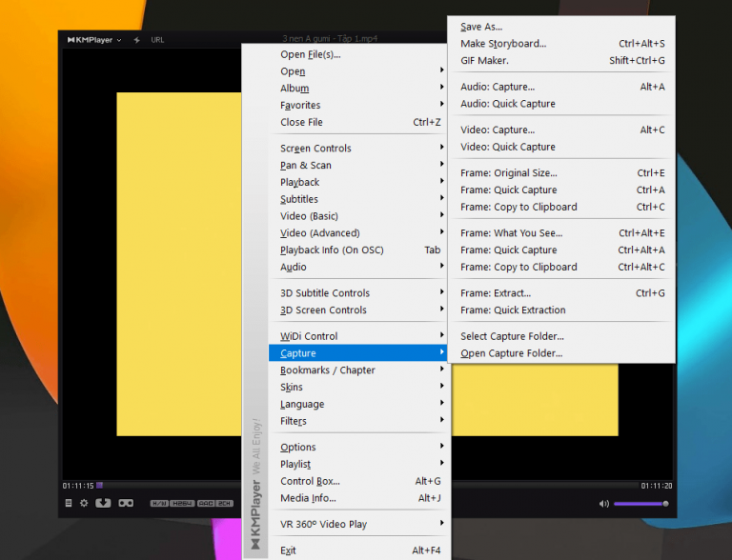Screen dimensions: 732x560
Task: Select Frame: Original Size...
Action: coord(561,173)
